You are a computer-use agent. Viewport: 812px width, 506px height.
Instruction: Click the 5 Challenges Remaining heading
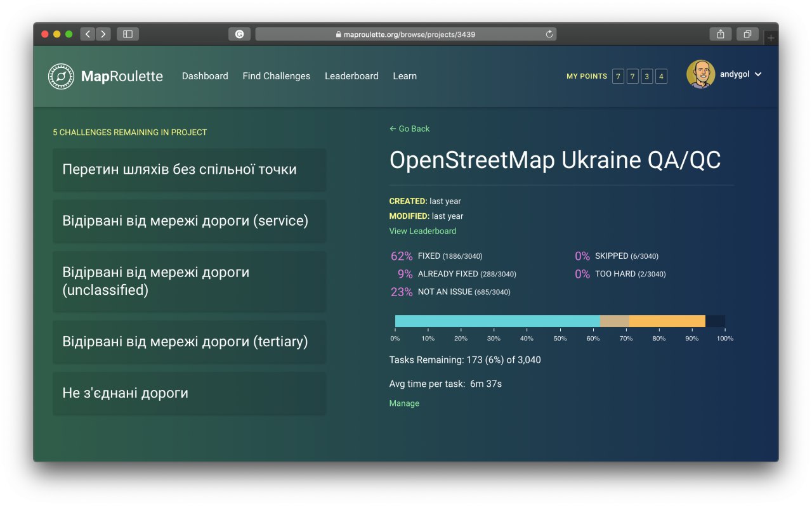pyautogui.click(x=130, y=133)
